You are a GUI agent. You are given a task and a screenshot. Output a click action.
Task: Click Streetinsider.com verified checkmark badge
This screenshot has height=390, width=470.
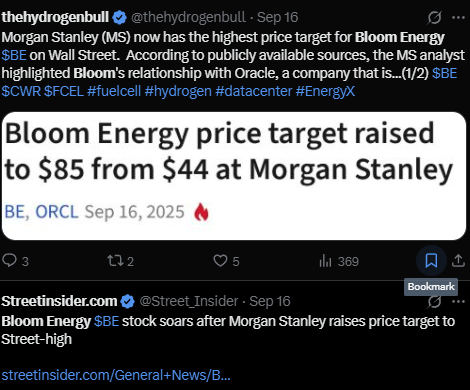coord(127,301)
